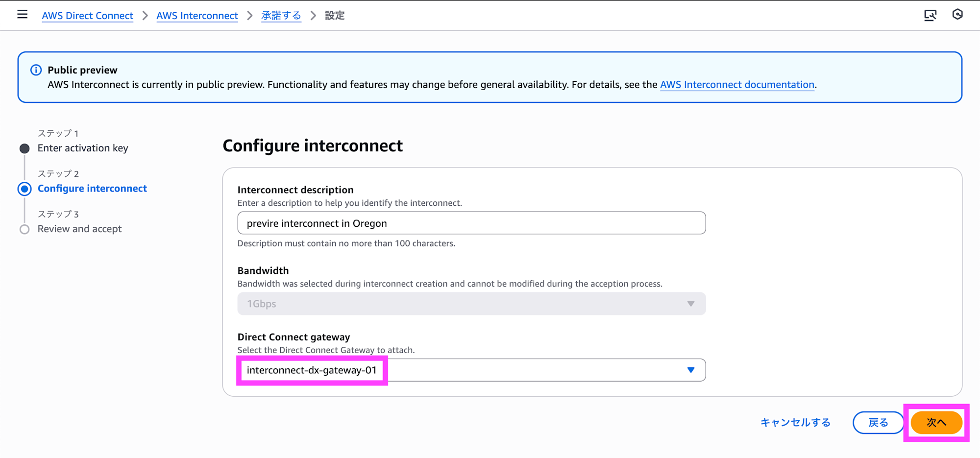This screenshot has width=980, height=458.
Task: Click the Configure interconnect step label
Action: coord(92,189)
